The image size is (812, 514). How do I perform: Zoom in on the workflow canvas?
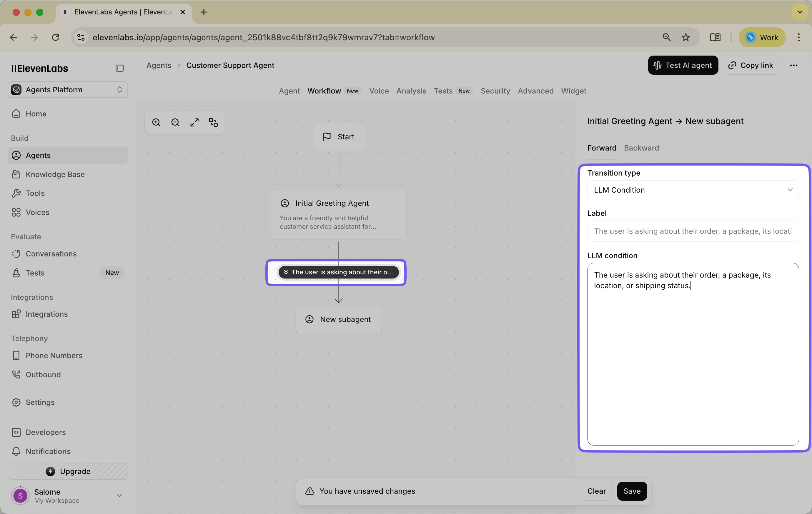pyautogui.click(x=156, y=122)
